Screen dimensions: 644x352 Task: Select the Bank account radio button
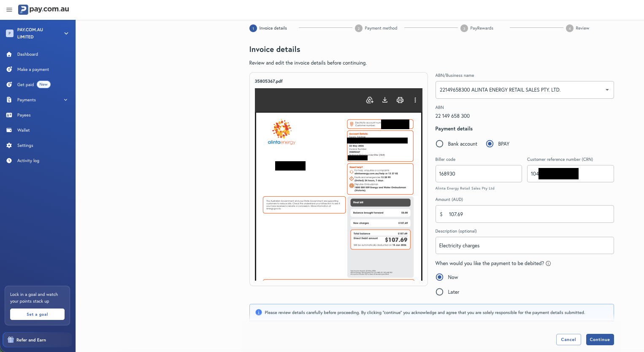pyautogui.click(x=439, y=144)
